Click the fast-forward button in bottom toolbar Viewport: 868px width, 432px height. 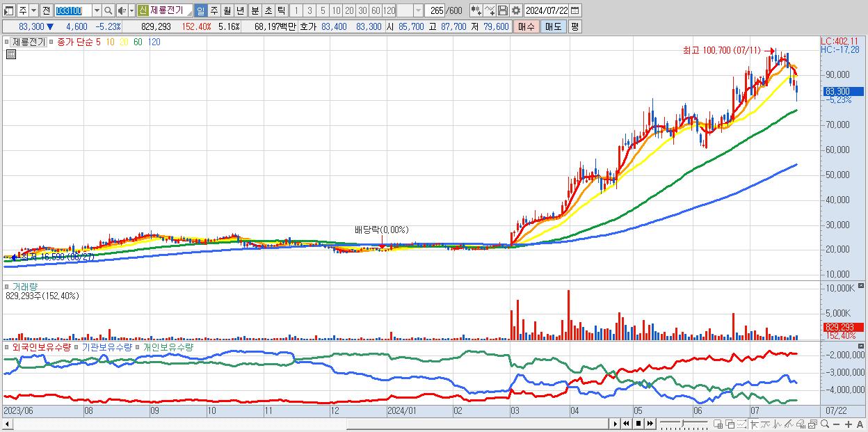point(650,424)
